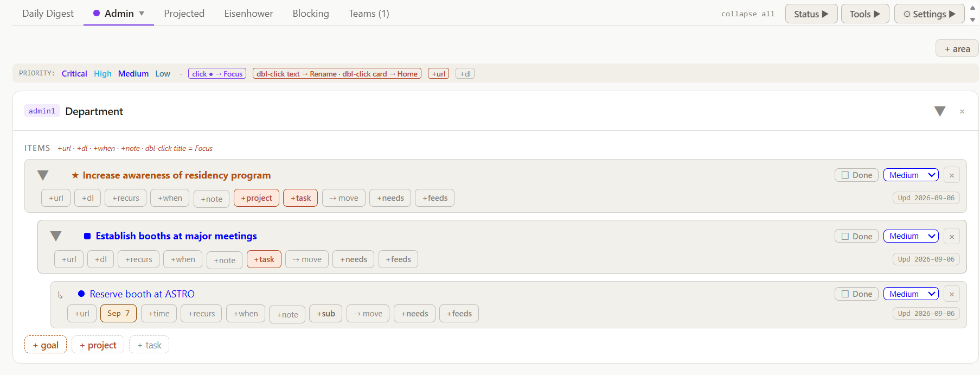
Task: Mark Establish booths at major meetings as Done
Action: [856, 236]
